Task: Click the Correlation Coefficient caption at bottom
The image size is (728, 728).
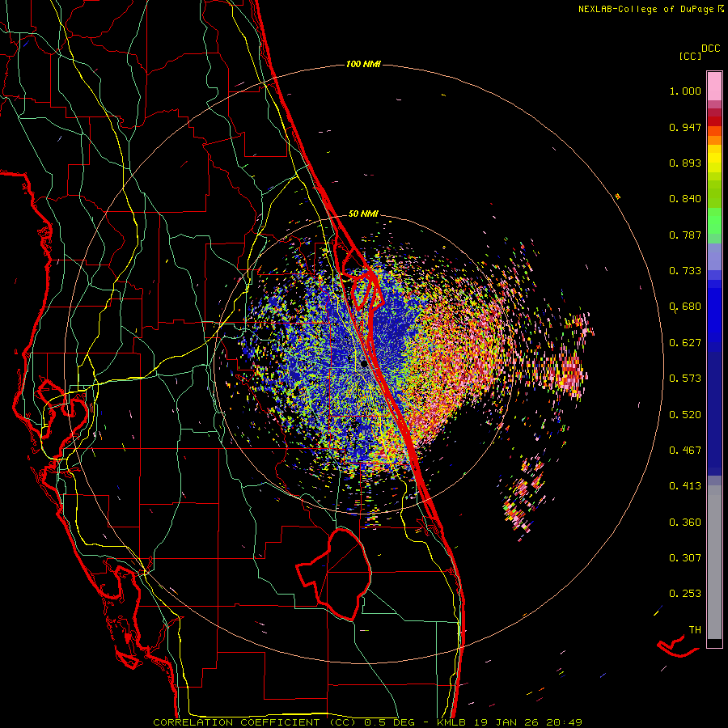Action: click(367, 722)
